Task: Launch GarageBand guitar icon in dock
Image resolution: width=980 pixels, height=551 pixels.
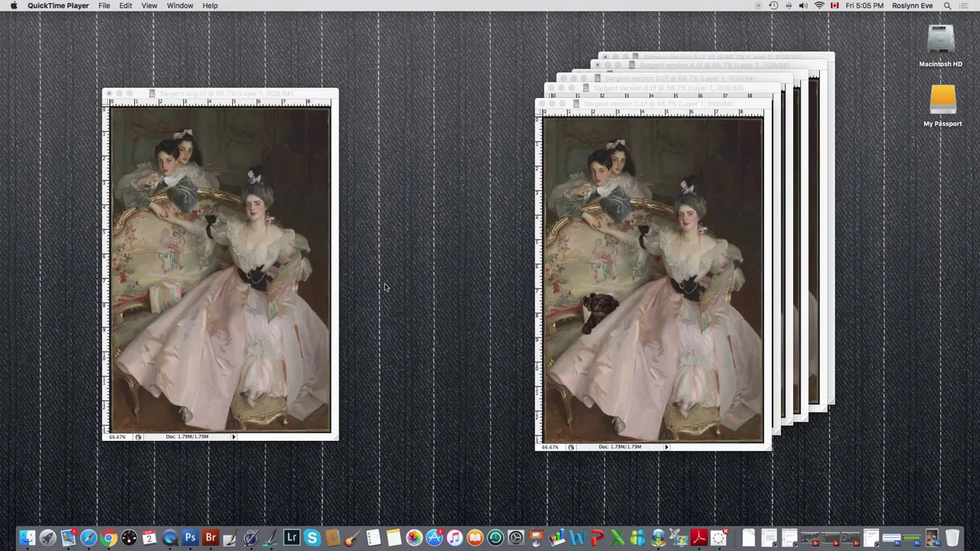Action: pyautogui.click(x=353, y=538)
